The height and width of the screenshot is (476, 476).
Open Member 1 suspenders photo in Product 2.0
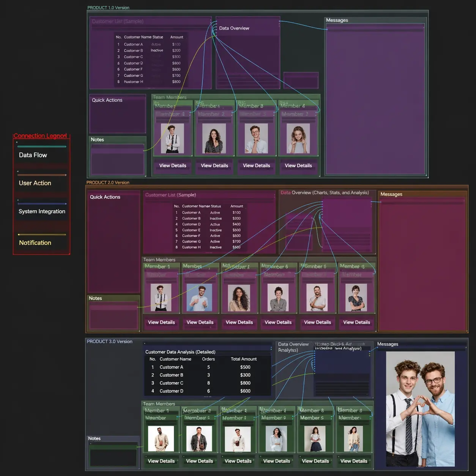pyautogui.click(x=161, y=298)
